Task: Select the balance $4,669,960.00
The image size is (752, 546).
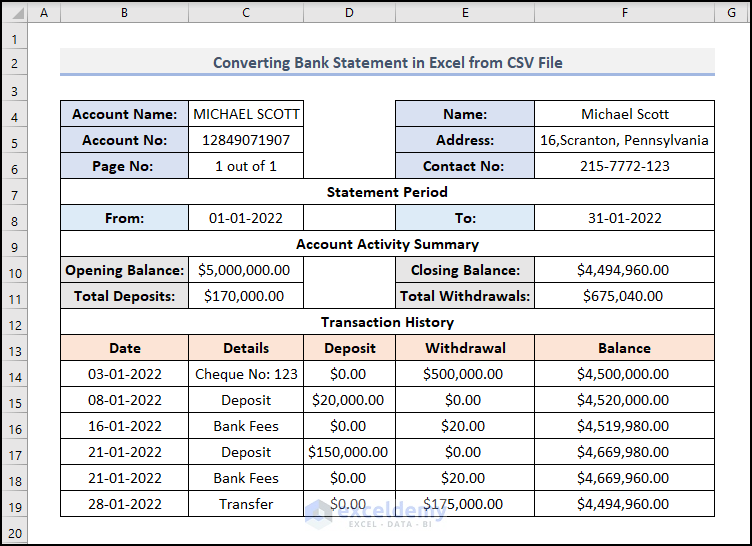Action: (624, 478)
